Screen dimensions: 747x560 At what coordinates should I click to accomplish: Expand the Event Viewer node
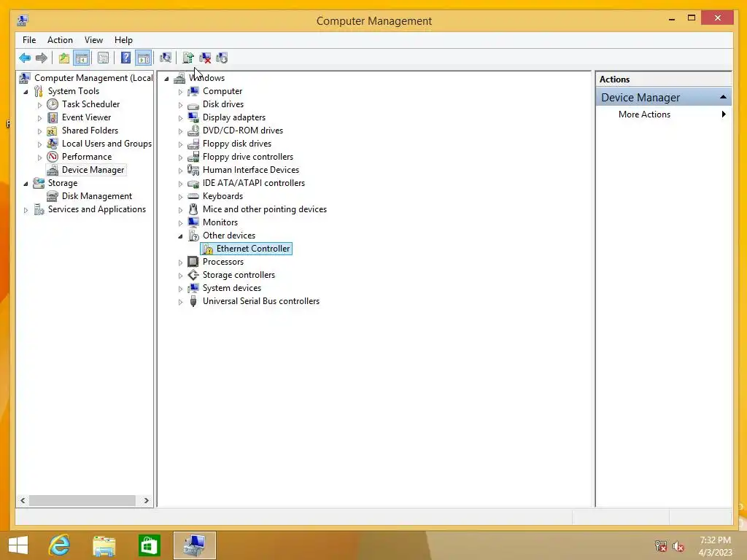(x=39, y=117)
